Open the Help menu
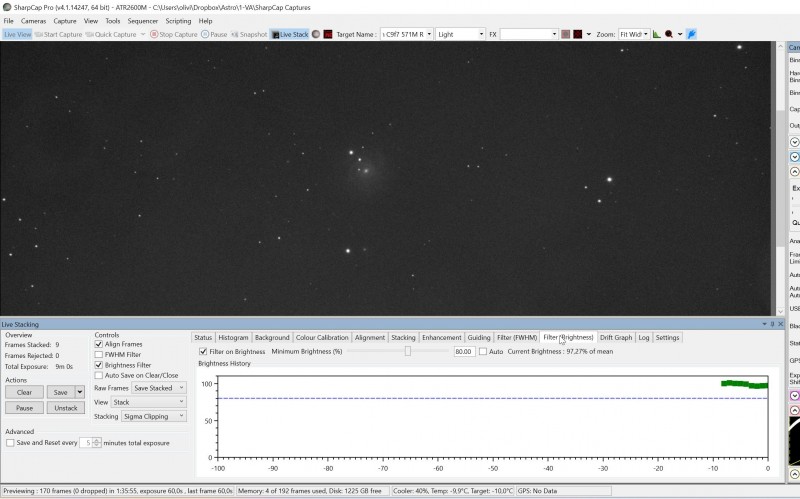The width and height of the screenshot is (800, 499). (x=205, y=21)
